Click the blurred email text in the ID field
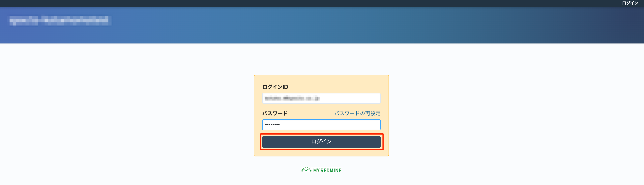 (x=292, y=98)
